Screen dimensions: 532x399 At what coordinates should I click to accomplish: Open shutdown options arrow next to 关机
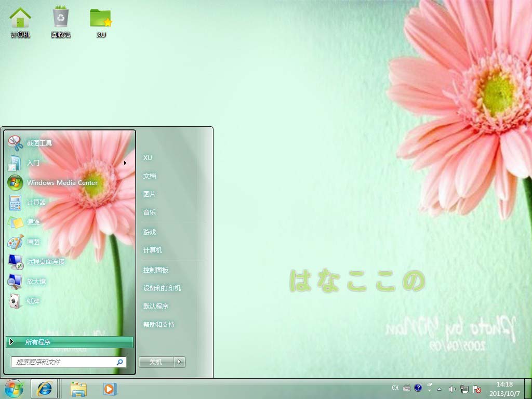click(x=180, y=362)
